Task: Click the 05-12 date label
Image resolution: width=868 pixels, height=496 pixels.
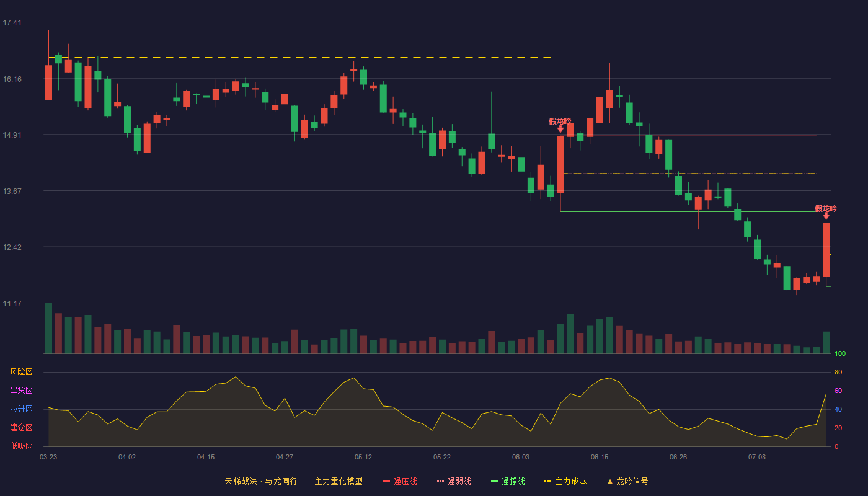Action: (363, 457)
